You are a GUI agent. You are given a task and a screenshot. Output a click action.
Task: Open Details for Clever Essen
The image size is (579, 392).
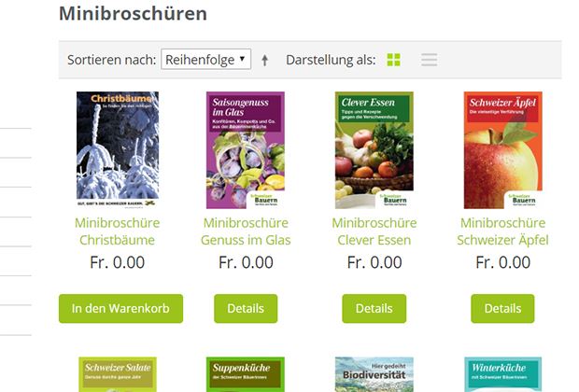click(x=374, y=309)
